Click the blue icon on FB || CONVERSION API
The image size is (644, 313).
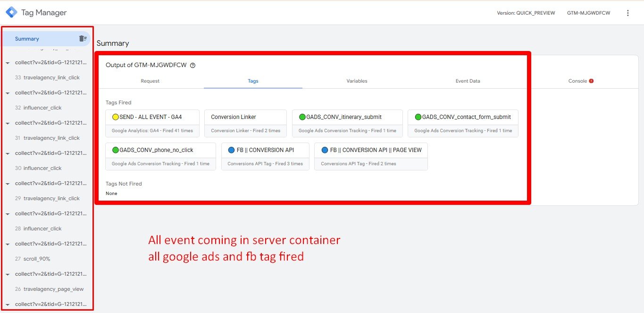tap(231, 150)
